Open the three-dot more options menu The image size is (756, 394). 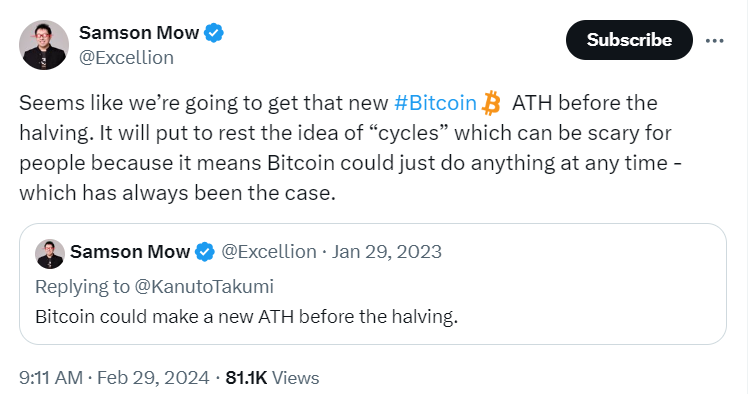[715, 41]
